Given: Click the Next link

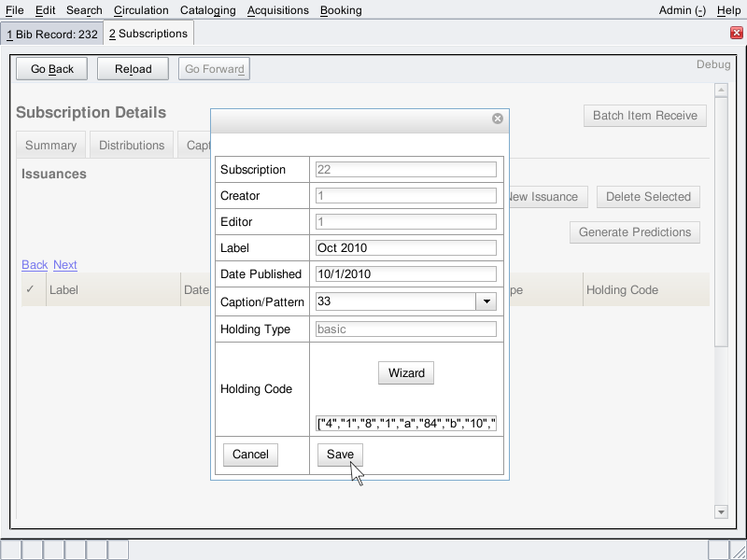Looking at the screenshot, I should point(65,265).
